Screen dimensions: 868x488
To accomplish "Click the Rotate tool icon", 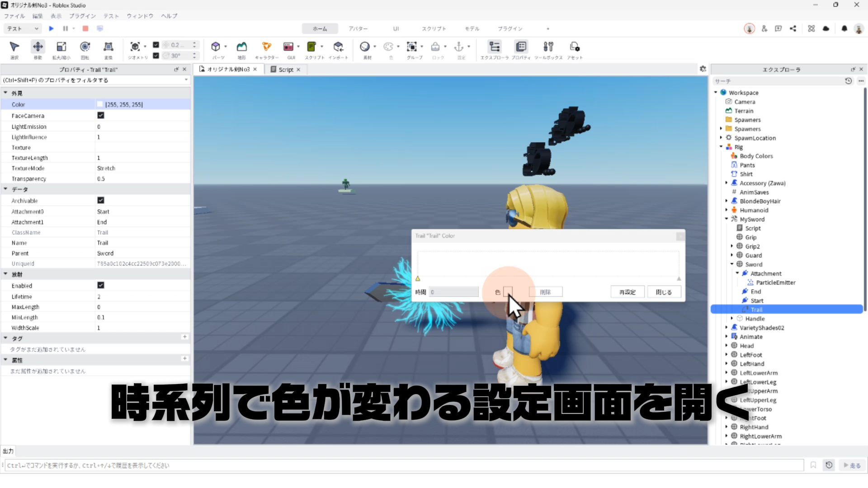I will tap(85, 47).
